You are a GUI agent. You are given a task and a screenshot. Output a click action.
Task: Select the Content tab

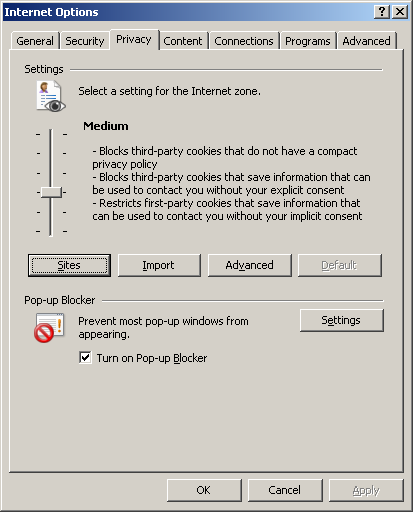[x=183, y=41]
